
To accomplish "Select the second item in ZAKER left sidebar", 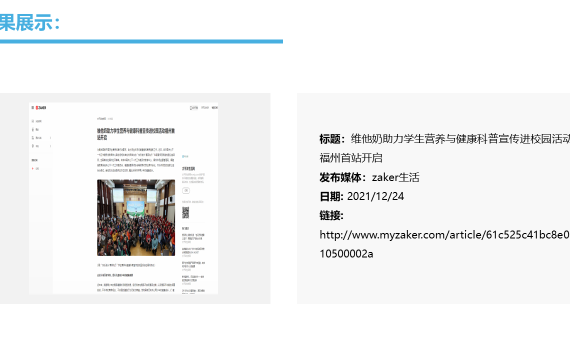I will (x=36, y=129).
